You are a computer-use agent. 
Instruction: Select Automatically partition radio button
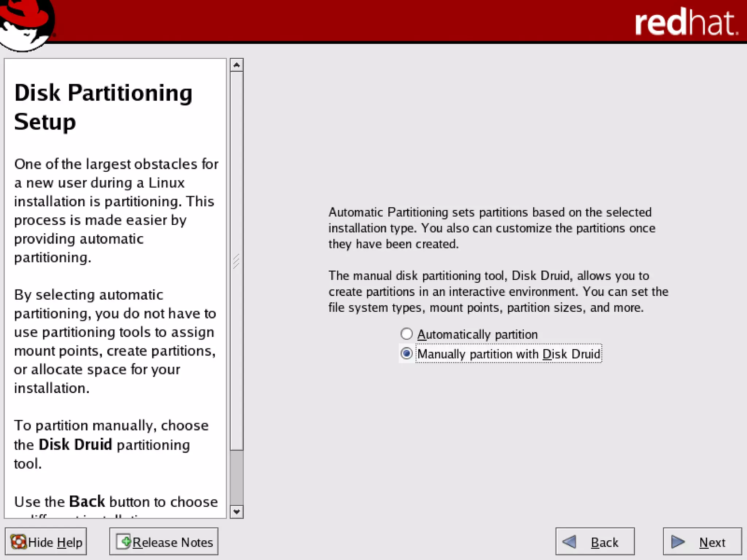tap(406, 334)
